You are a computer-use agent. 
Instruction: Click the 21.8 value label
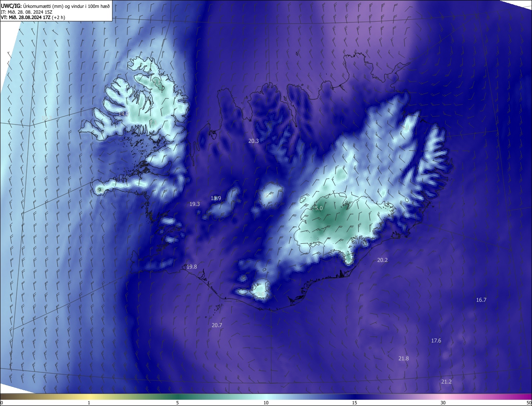403,359
